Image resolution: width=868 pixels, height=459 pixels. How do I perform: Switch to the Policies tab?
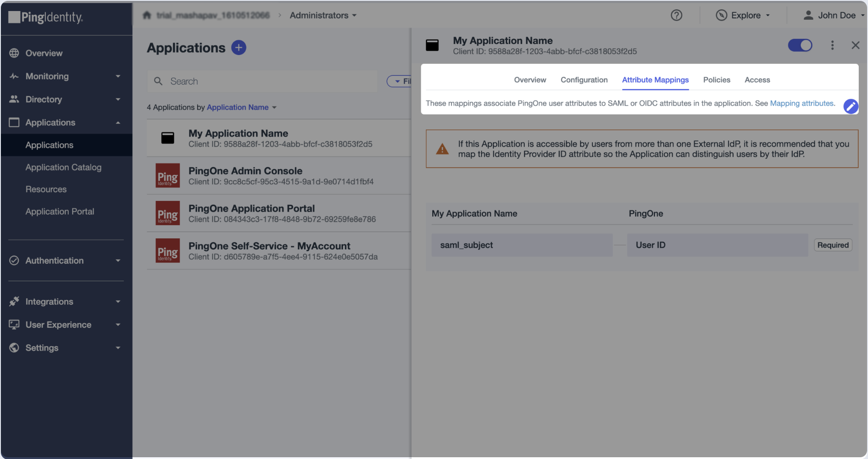point(716,80)
